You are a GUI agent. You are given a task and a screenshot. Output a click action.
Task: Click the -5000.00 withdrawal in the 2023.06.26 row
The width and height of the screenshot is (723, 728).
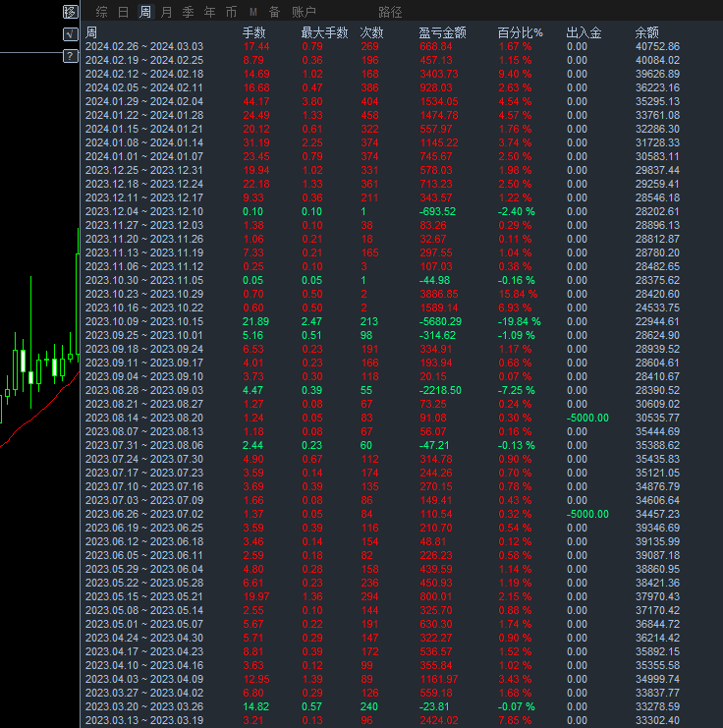click(587, 514)
